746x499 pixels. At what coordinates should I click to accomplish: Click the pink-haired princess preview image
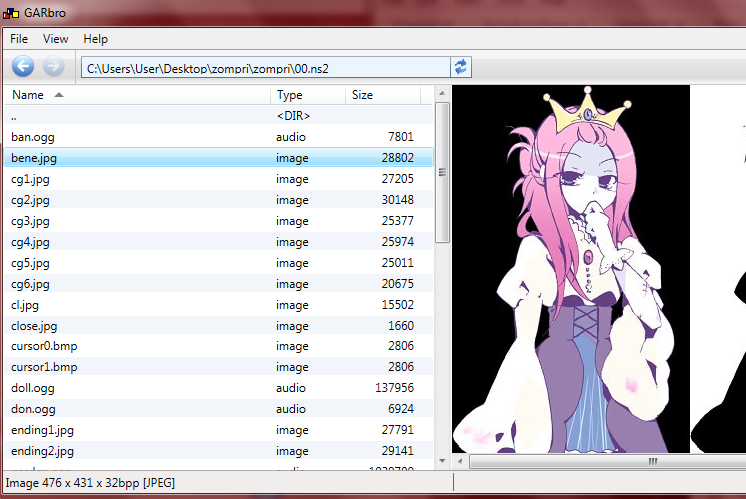click(570, 269)
